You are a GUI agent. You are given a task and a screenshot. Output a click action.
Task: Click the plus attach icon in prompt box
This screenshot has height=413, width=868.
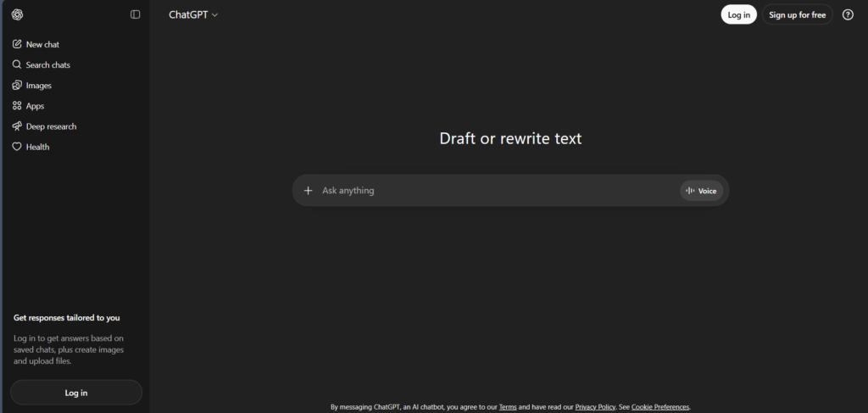tap(308, 191)
